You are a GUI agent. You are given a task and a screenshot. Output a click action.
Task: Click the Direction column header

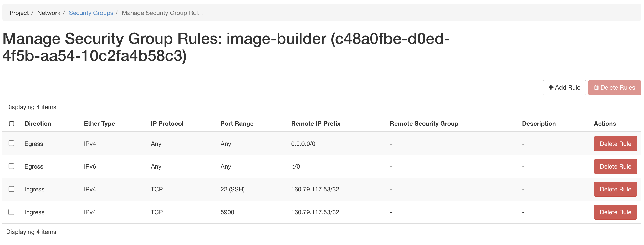(x=38, y=123)
